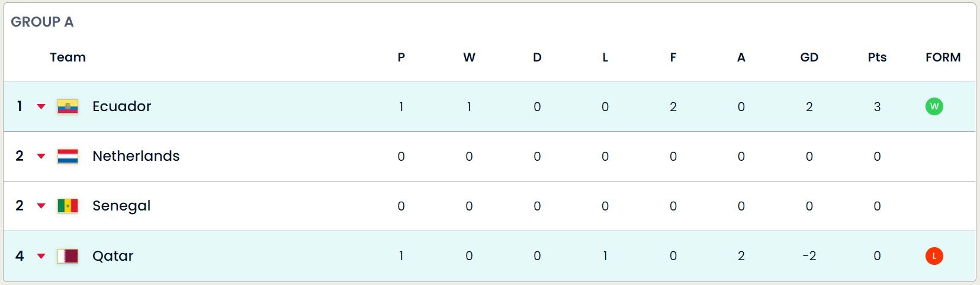Expand the Ecuador row red arrow

click(x=41, y=107)
